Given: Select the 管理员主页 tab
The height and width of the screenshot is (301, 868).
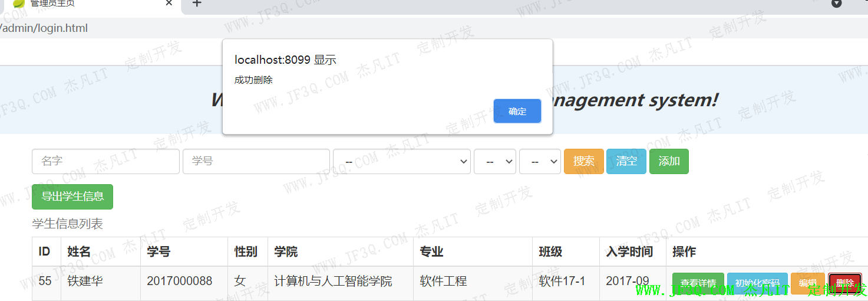Looking at the screenshot, I should (88, 4).
